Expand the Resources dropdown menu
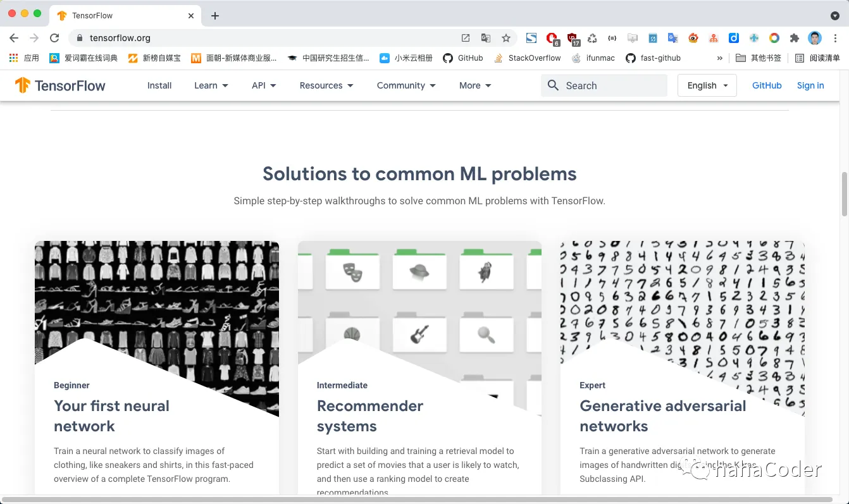Viewport: 849px width, 504px height. click(x=326, y=85)
